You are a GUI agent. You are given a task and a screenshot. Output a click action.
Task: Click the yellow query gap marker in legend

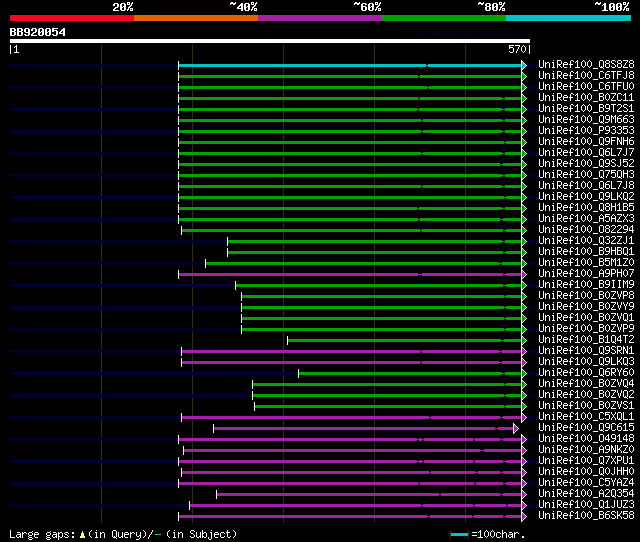(x=82, y=534)
